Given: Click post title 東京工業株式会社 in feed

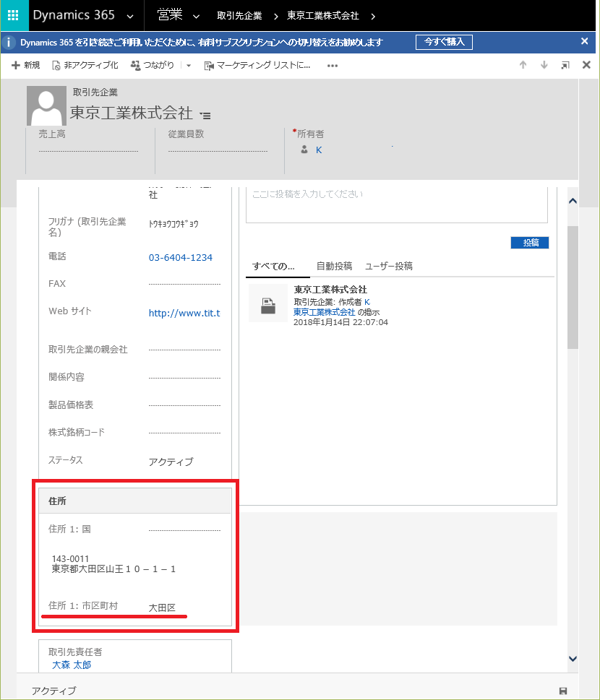Looking at the screenshot, I should point(330,290).
